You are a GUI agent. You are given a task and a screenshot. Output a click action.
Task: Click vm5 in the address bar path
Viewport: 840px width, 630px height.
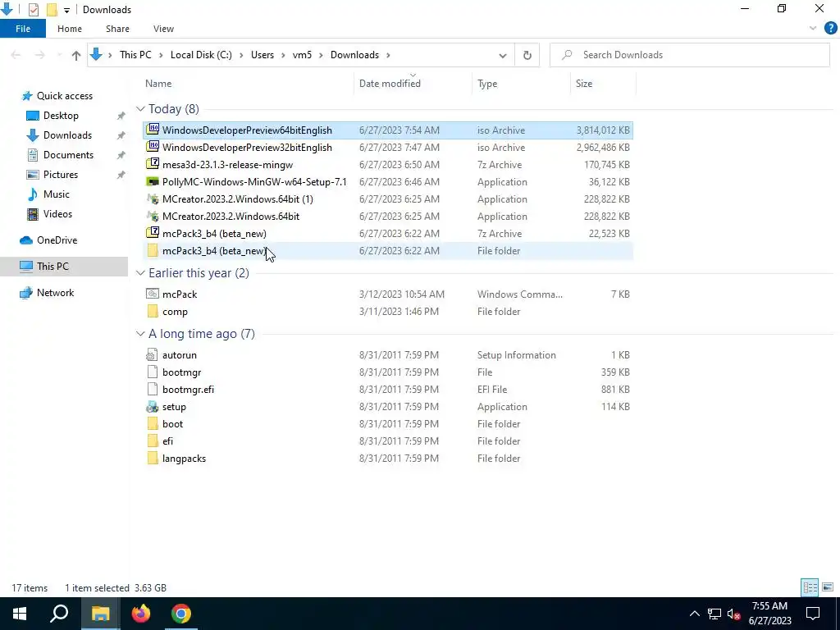click(x=302, y=55)
